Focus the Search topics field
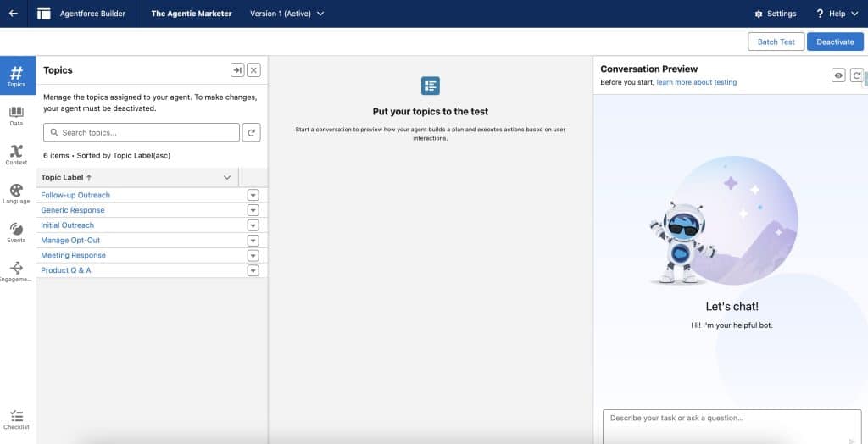Screen dimensions: 868x444 point(142,132)
